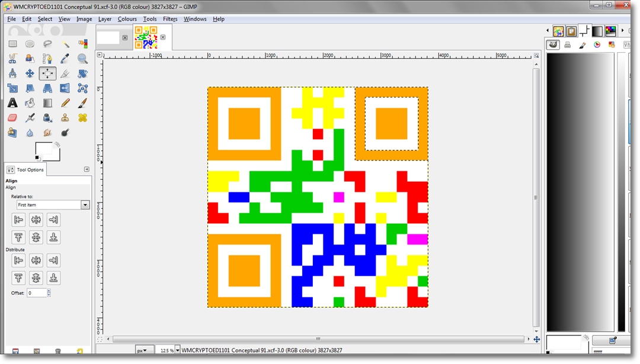Increment the Offset spinner
This screenshot has width=640, height=364.
pyautogui.click(x=49, y=291)
